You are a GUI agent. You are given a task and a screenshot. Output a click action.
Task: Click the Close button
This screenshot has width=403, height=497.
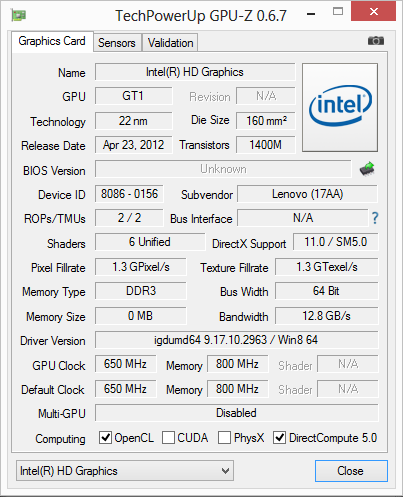pos(351,471)
